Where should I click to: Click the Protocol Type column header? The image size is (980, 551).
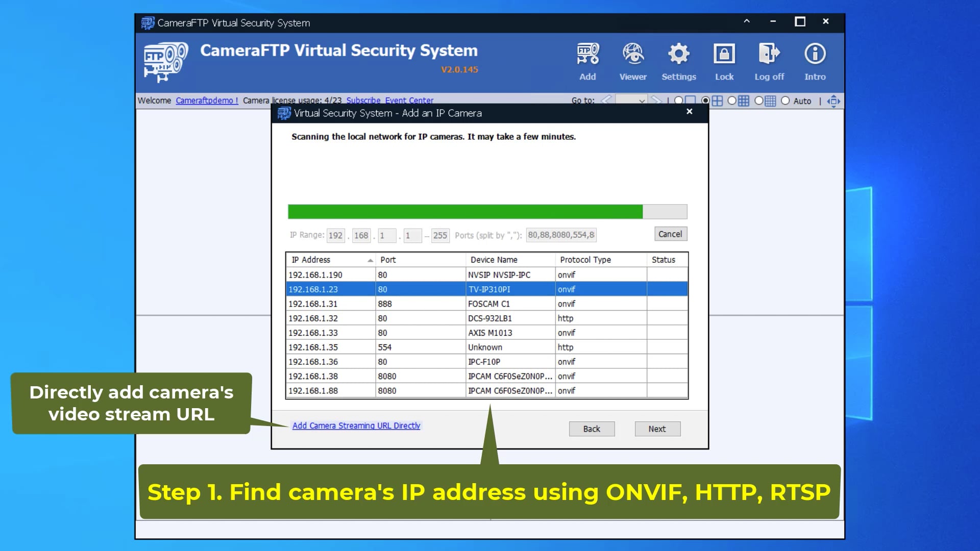click(601, 260)
